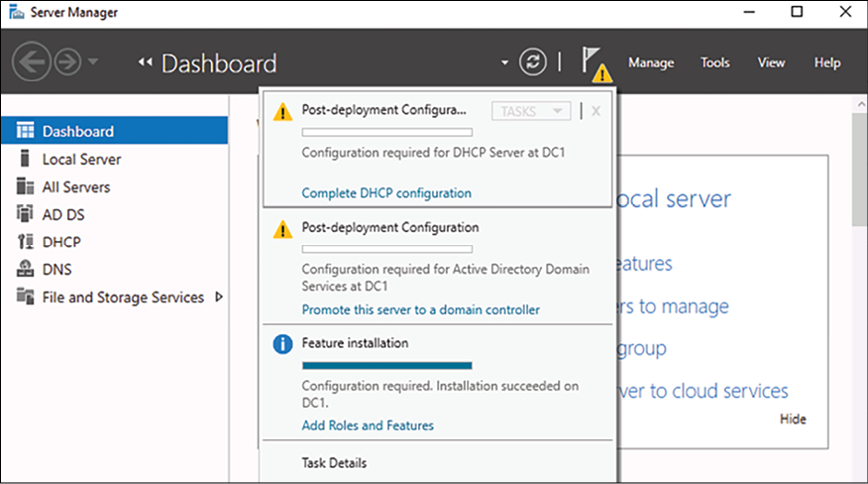Click the DHCP post-deployment progress bar
The image size is (868, 484).
(x=387, y=133)
